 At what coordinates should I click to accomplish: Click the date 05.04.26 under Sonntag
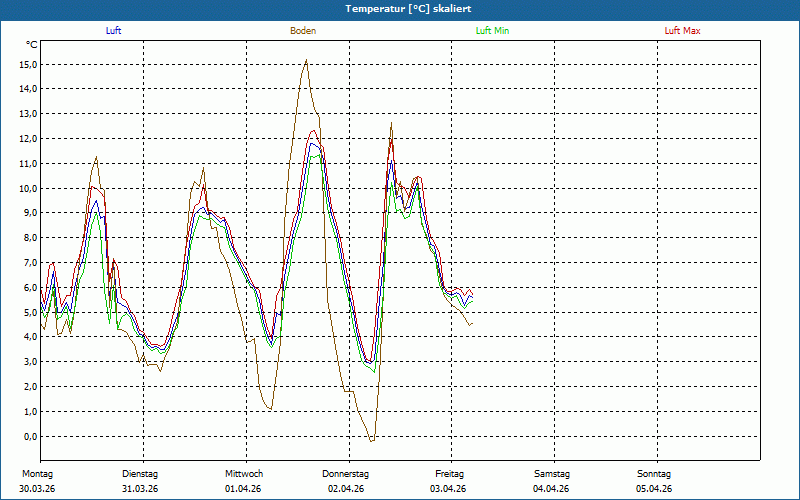click(x=654, y=489)
